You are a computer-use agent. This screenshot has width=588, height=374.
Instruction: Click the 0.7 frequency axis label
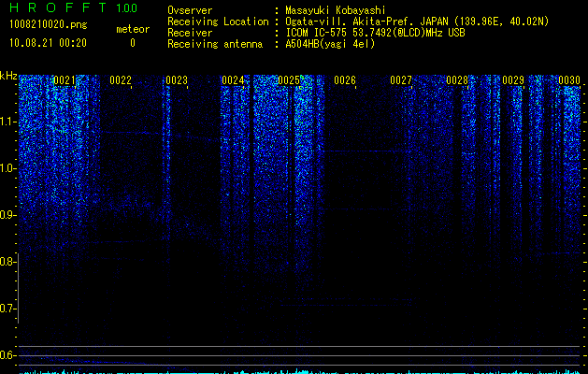[7, 309]
